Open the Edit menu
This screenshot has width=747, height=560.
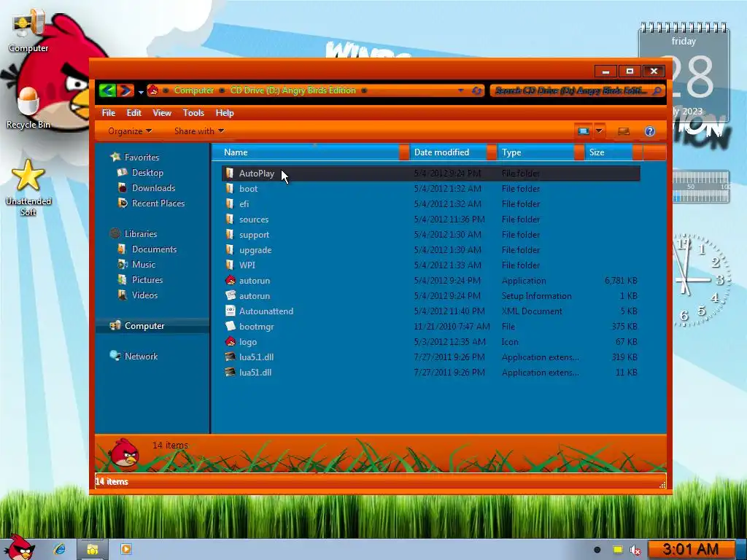[134, 113]
